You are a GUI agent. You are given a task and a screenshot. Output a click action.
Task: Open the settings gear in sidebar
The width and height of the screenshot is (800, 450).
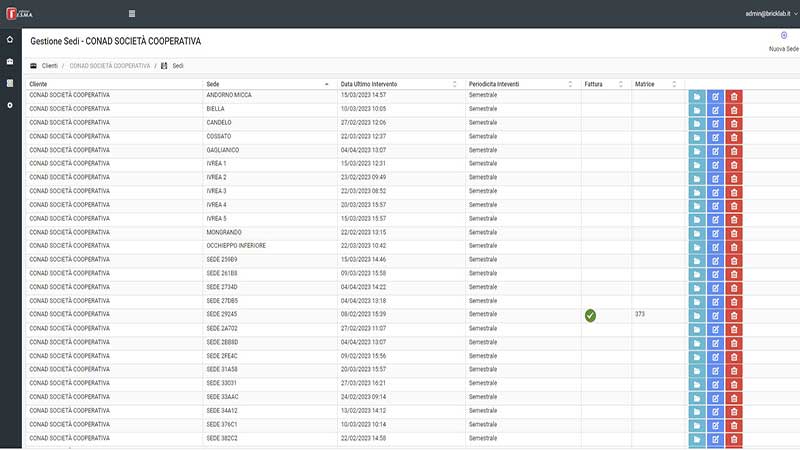pyautogui.click(x=10, y=105)
